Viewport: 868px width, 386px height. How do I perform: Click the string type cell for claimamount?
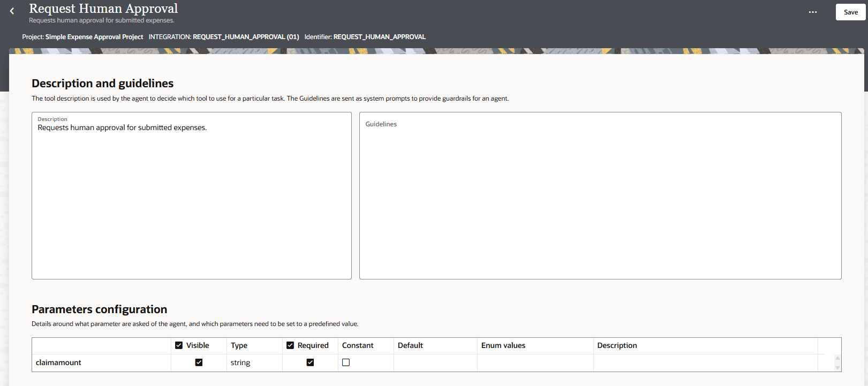coord(254,362)
